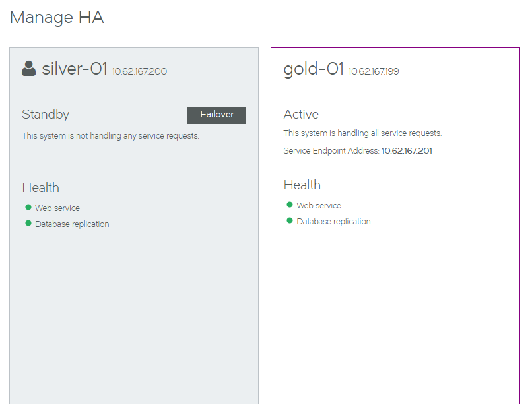Click Web service label under silver-01 Health

[57, 208]
